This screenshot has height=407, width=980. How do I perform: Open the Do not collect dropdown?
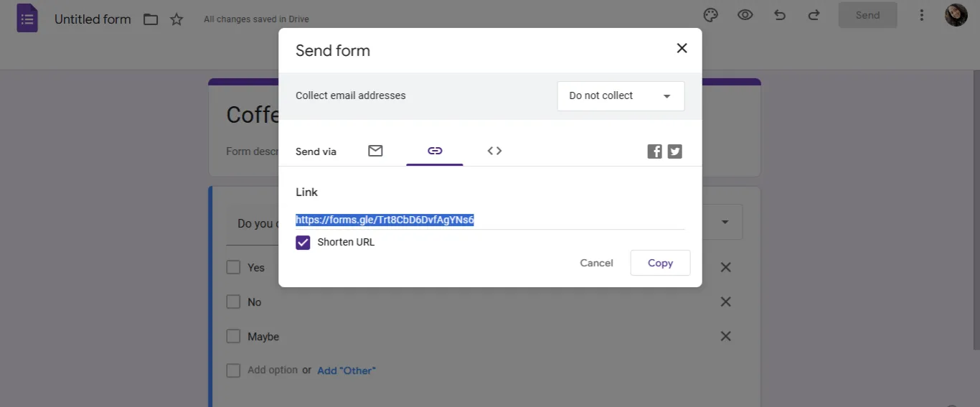click(621, 95)
